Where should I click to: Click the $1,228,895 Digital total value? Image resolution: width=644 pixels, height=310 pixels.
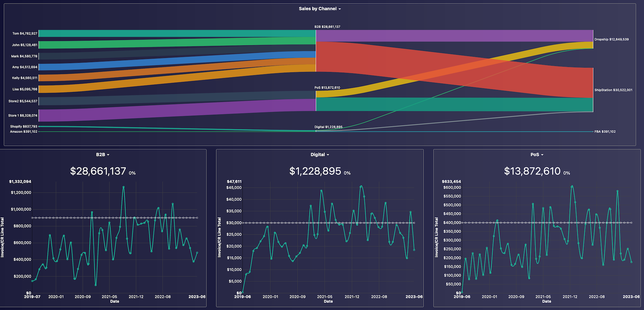(x=315, y=171)
